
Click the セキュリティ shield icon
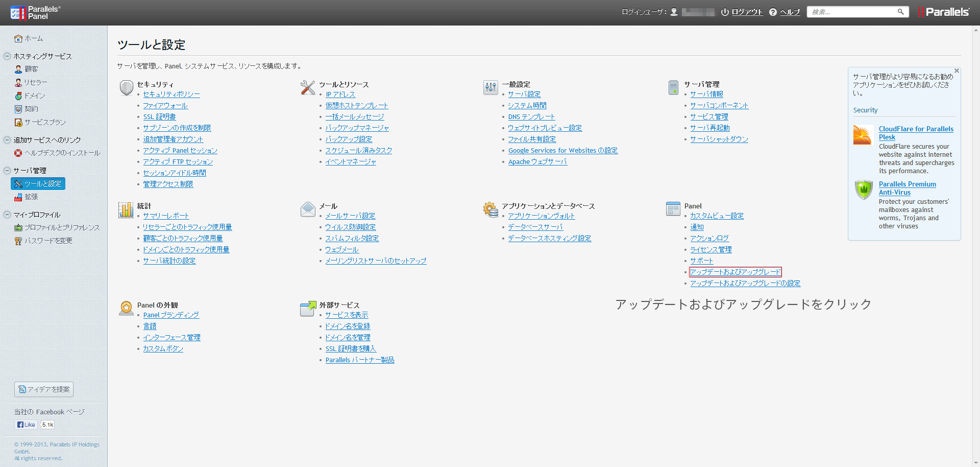coord(127,87)
